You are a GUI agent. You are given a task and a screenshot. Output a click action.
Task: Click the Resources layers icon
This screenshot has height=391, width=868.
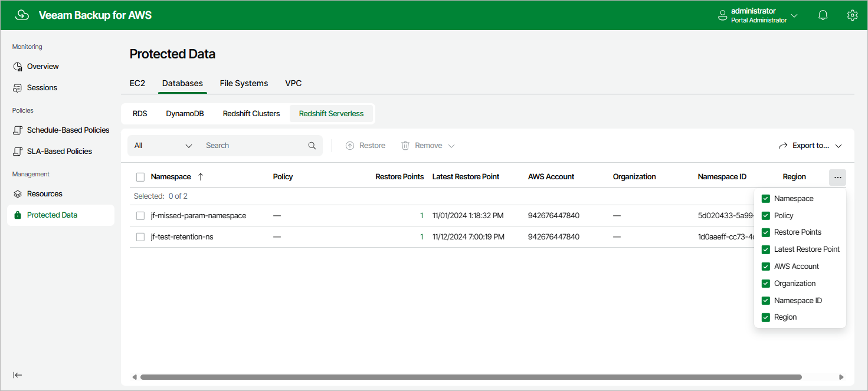pos(18,194)
